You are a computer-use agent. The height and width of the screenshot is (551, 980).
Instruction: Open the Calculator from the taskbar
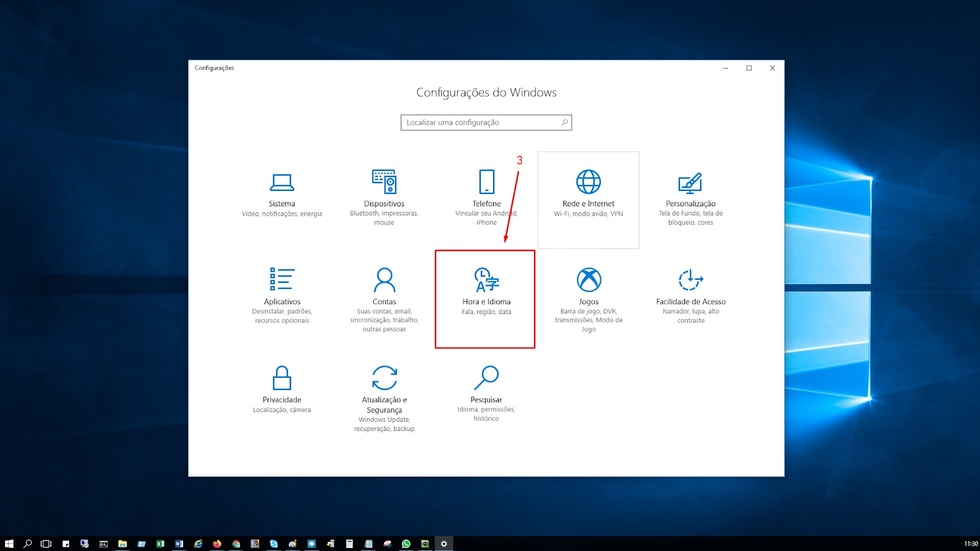(x=349, y=544)
